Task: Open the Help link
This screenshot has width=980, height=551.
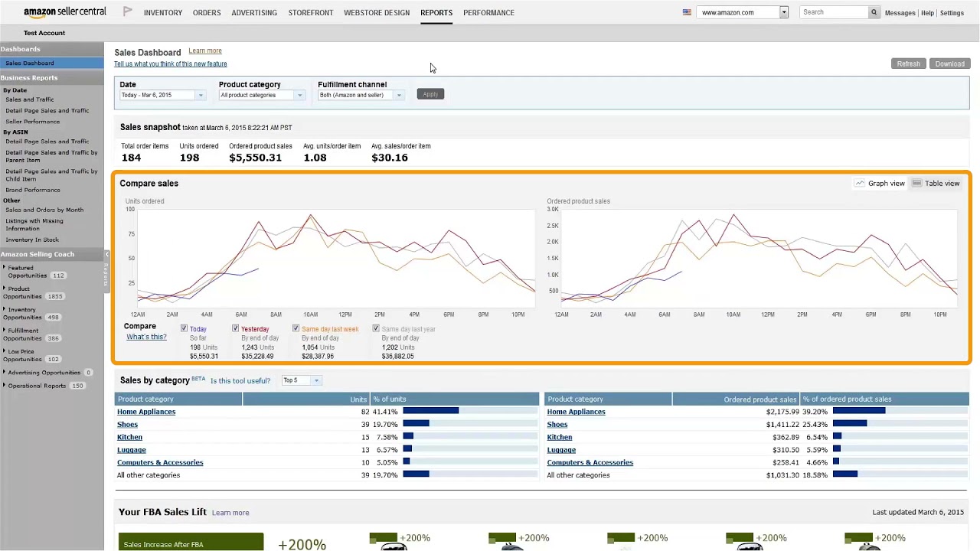Action: pyautogui.click(x=927, y=13)
